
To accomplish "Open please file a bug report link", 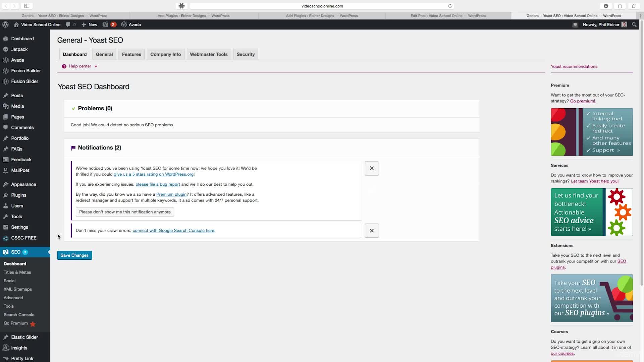I will (158, 184).
